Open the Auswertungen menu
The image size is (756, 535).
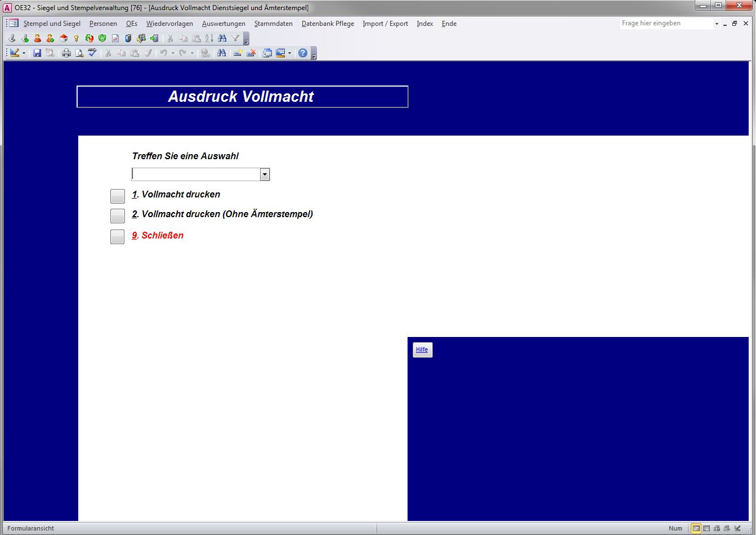pyautogui.click(x=223, y=24)
